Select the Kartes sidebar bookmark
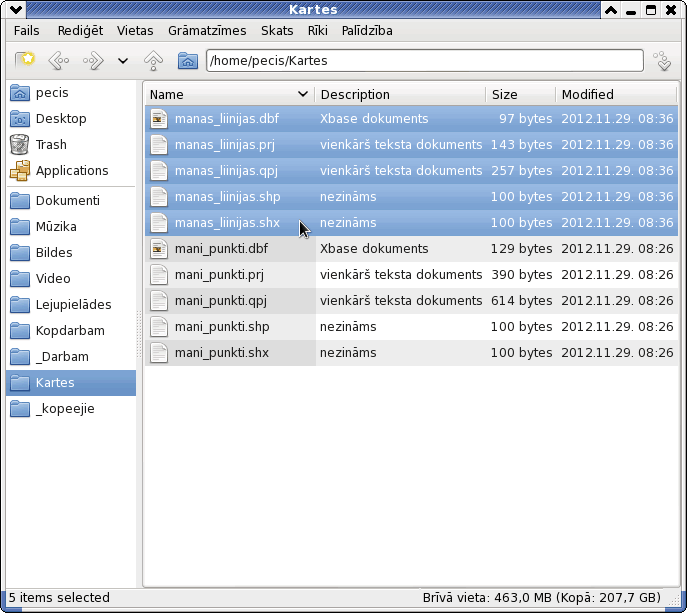Screen dimensions: 687x613 [x=71, y=383]
